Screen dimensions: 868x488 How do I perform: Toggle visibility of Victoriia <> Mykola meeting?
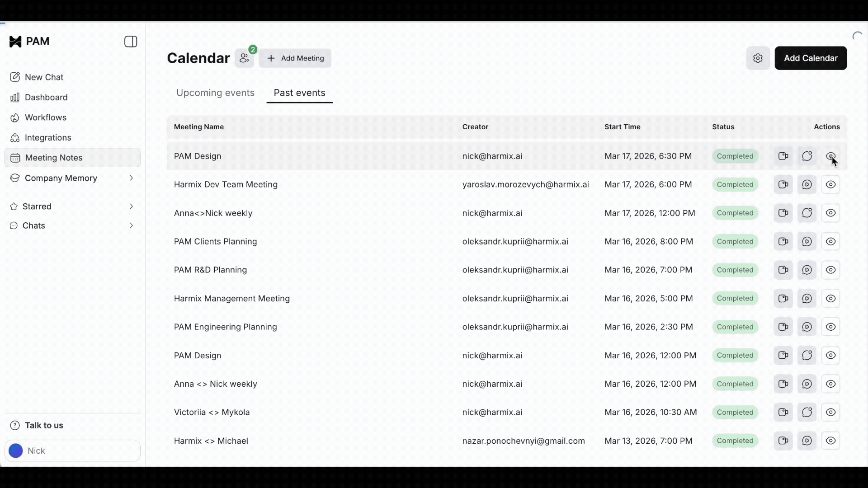click(831, 412)
